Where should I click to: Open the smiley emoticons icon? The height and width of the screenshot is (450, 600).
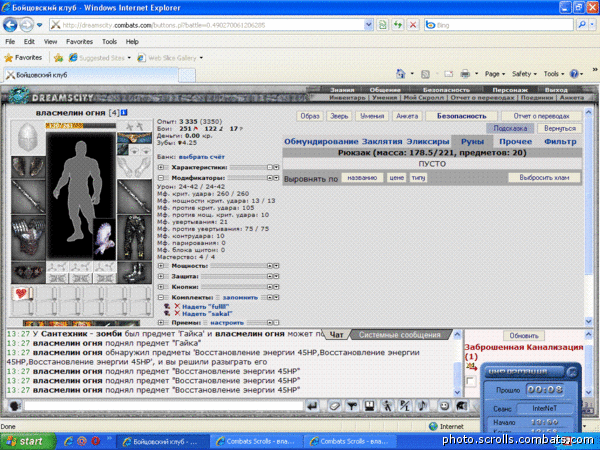[x=444, y=406]
